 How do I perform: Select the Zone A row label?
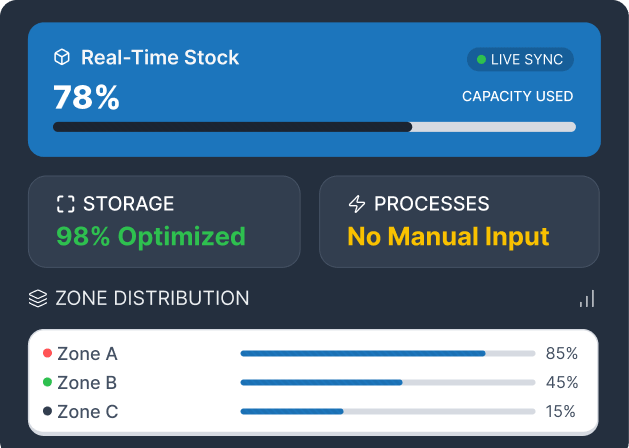87,354
